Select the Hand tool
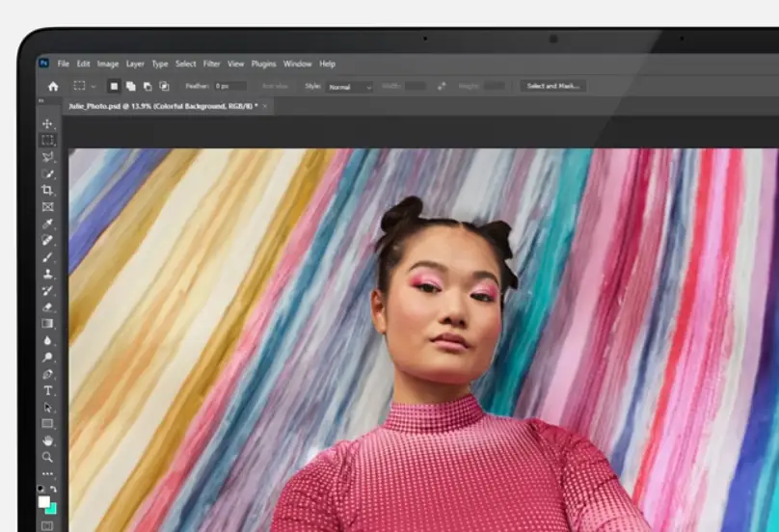 (47, 440)
